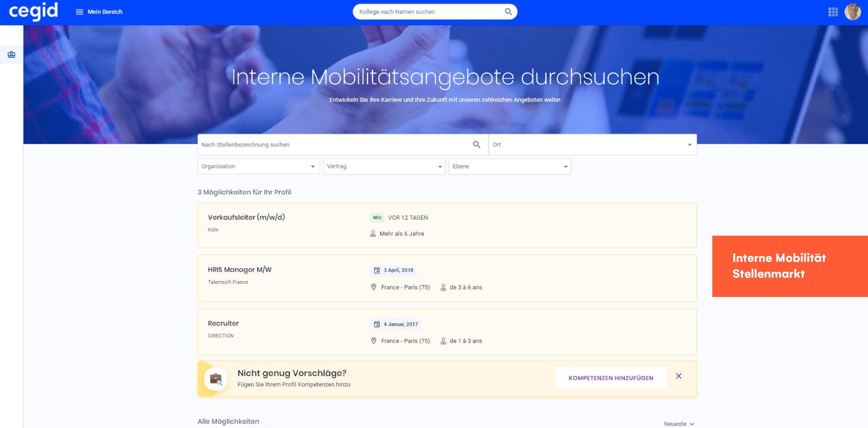Dismiss the Nicht genug Vorschläge banner
The width and height of the screenshot is (868, 428).
tap(679, 376)
